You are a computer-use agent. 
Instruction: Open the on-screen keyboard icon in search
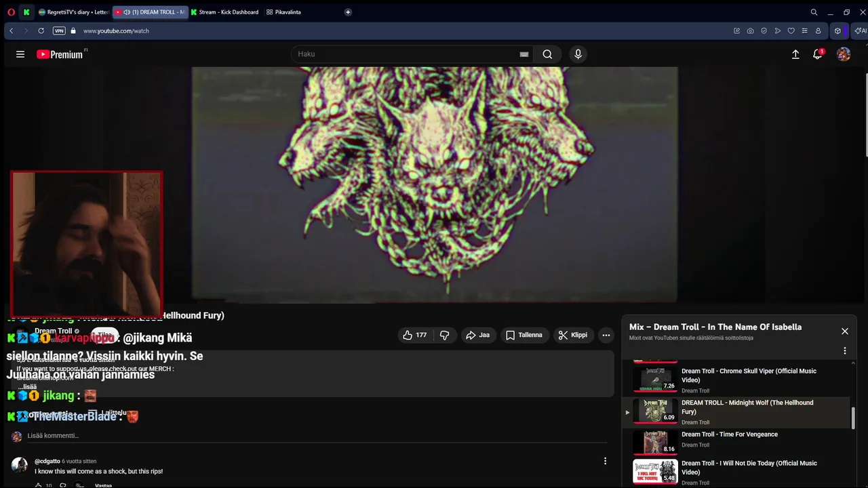pos(524,54)
